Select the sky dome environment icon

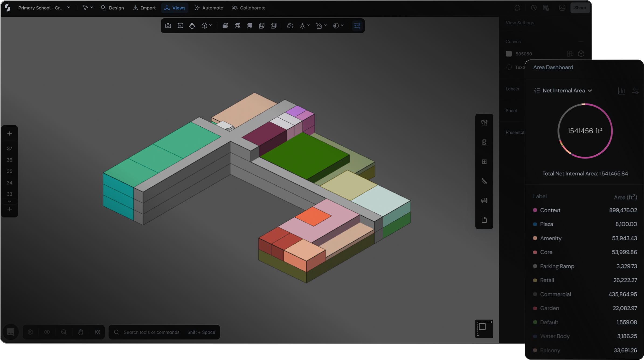290,26
